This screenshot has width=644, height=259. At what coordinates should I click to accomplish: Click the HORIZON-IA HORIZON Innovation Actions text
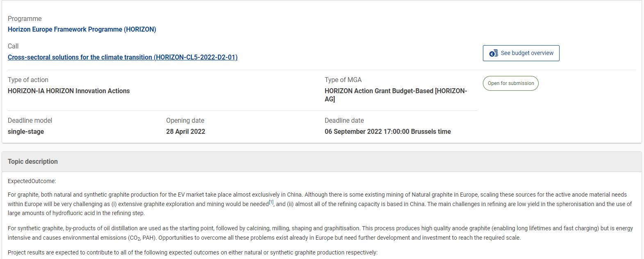[69, 91]
